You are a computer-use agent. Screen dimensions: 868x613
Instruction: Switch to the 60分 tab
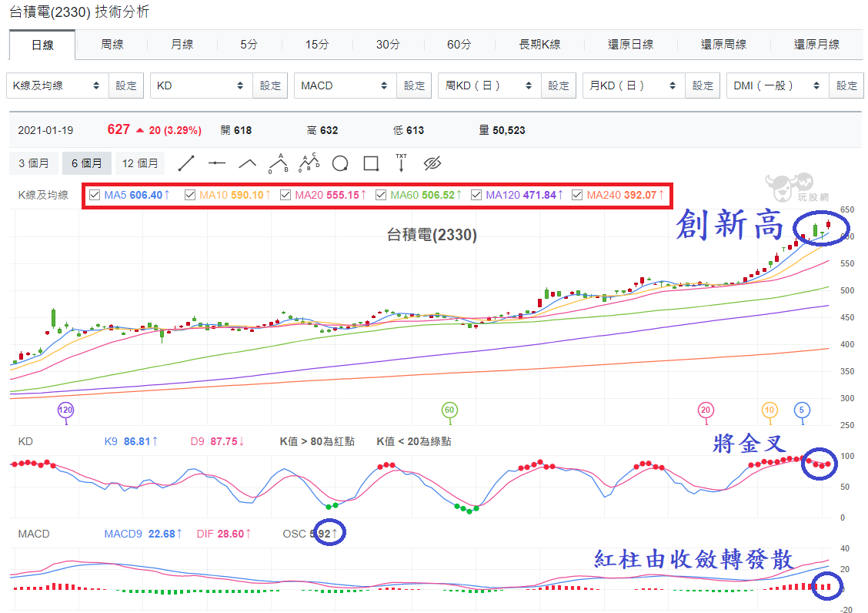tap(459, 45)
